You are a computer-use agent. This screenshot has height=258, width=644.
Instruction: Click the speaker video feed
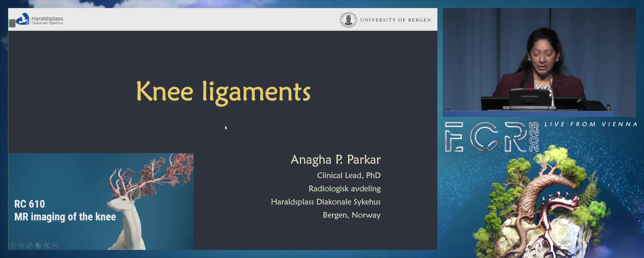pos(539,62)
